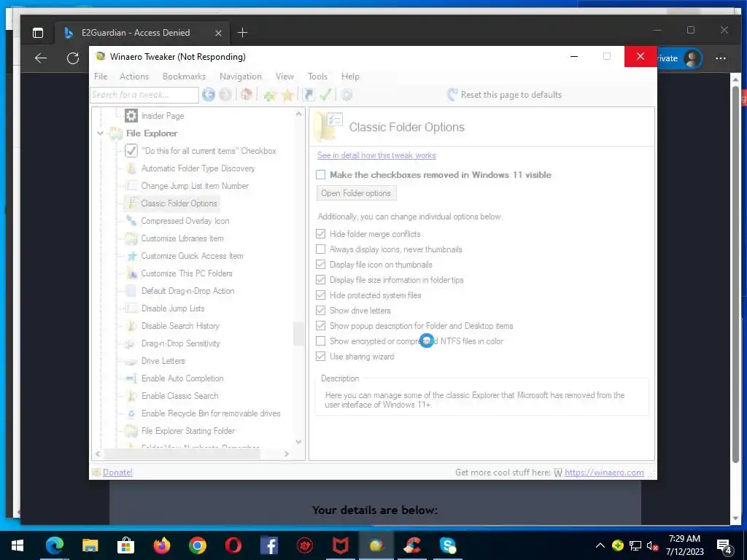Click the tree panel scroll up arrow
Screen dimensions: 747x560
(298, 114)
